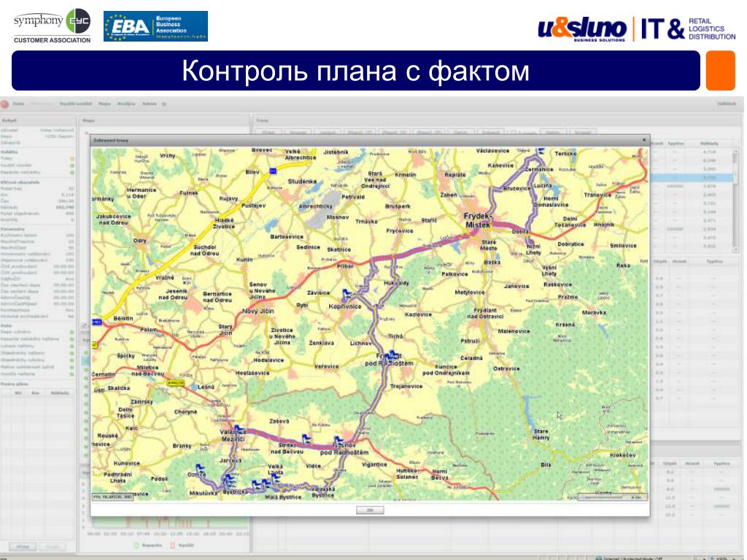Image resolution: width=747 pixels, height=560 pixels.
Task: Click the blue road shield near Bělotín
Action: (x=97, y=322)
